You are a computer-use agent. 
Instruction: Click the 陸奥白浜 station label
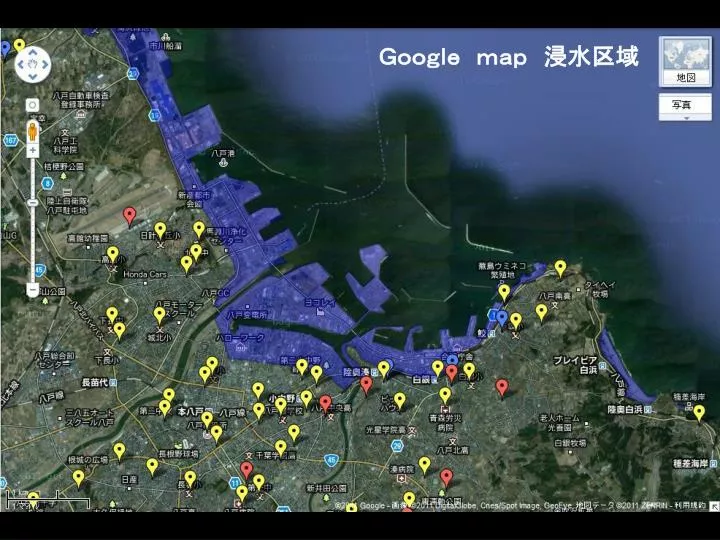tap(624, 409)
